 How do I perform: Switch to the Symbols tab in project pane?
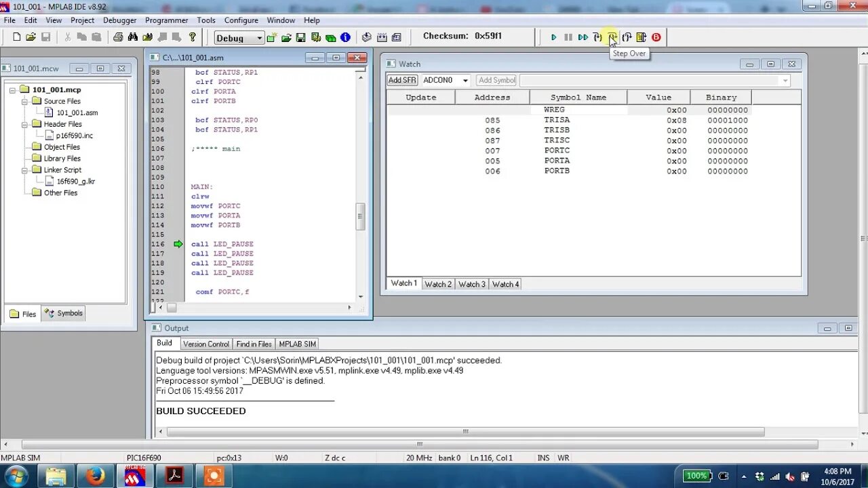[x=63, y=313]
